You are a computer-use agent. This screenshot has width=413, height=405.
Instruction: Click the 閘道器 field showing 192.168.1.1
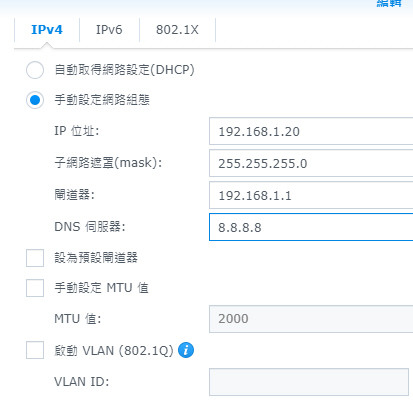pos(311,195)
